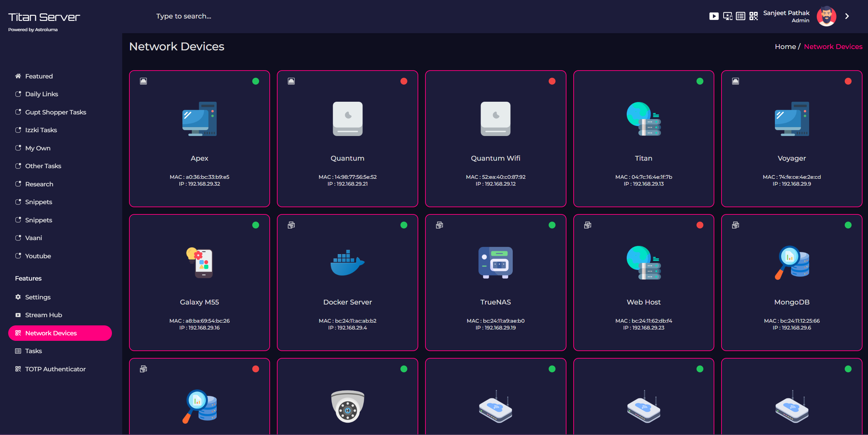Click the featured devices icon in the header

pyautogui.click(x=727, y=16)
